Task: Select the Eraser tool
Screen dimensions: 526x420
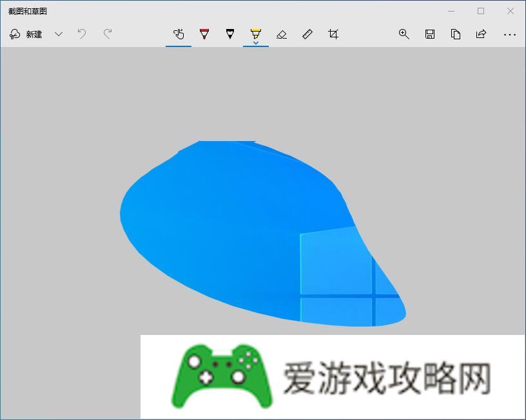Action: point(282,34)
